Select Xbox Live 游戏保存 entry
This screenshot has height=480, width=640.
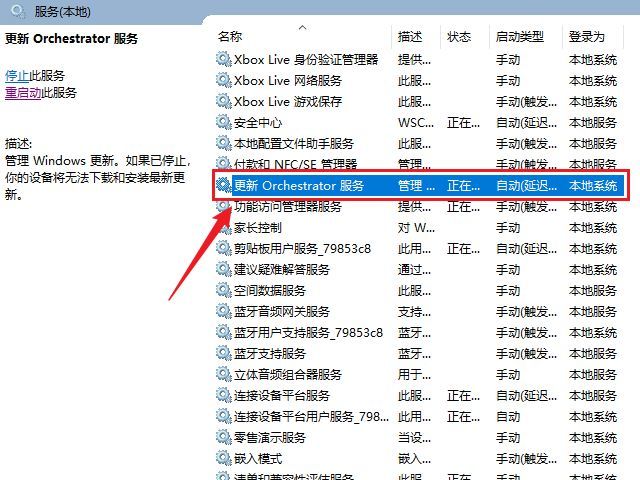click(288, 102)
